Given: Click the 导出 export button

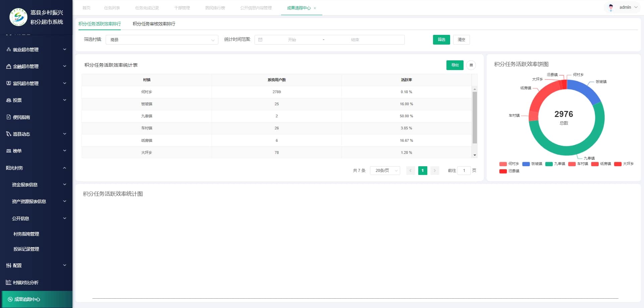Looking at the screenshot, I should [455, 65].
